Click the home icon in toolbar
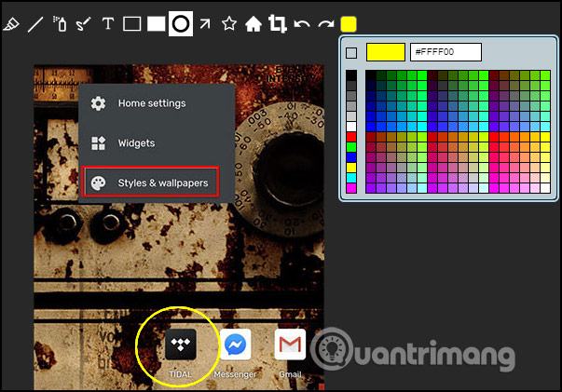This screenshot has width=562, height=392. [x=254, y=24]
